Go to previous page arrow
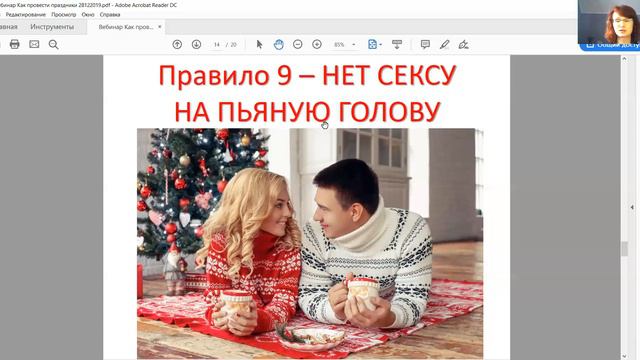 pyautogui.click(x=177, y=44)
